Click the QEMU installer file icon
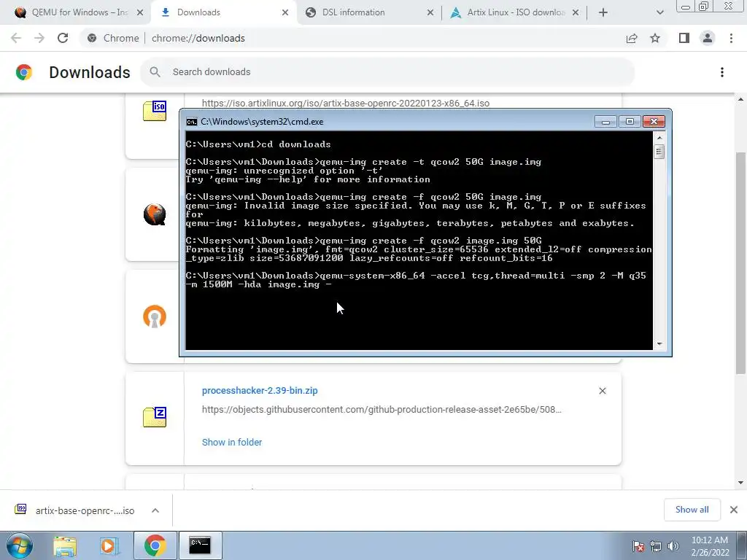 pyautogui.click(x=155, y=214)
